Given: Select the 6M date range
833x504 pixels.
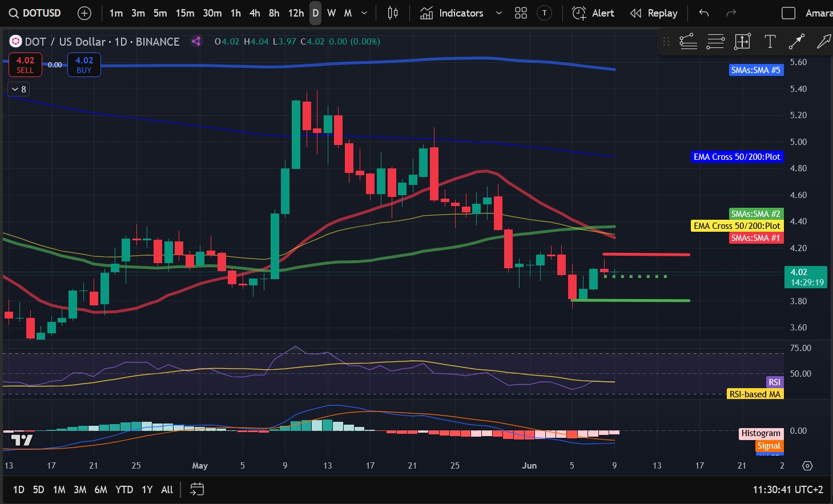Looking at the screenshot, I should 100,490.
